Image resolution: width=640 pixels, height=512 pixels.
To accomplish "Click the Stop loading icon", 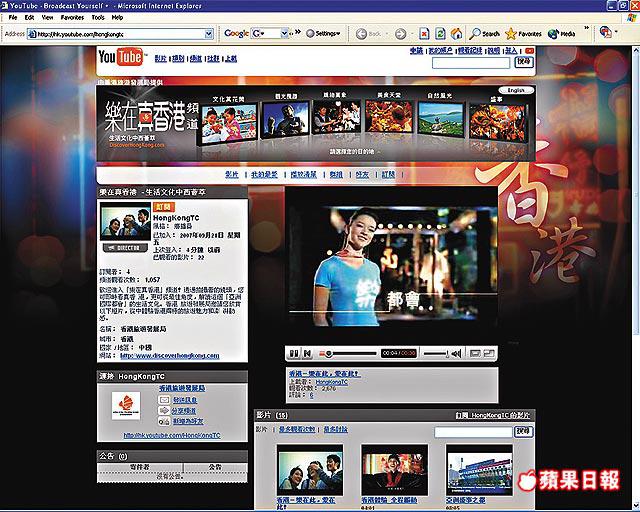I will [x=424, y=34].
